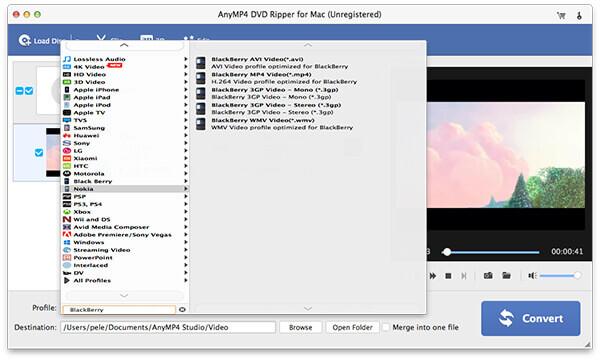Click the playback progress slider handle

[447, 252]
